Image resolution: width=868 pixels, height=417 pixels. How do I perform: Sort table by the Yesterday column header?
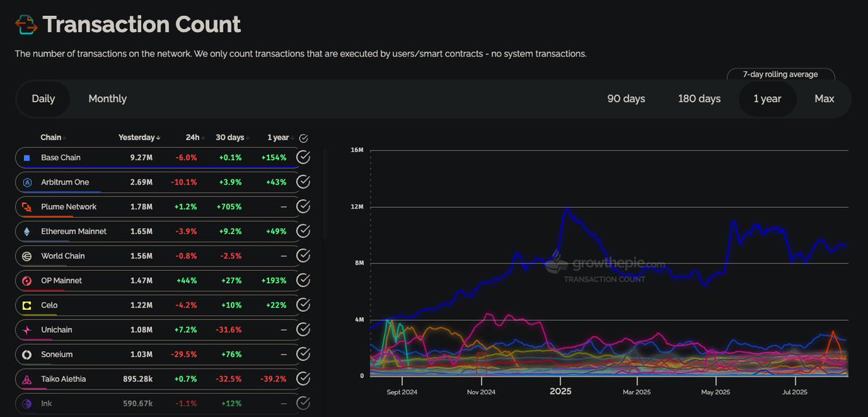point(140,138)
